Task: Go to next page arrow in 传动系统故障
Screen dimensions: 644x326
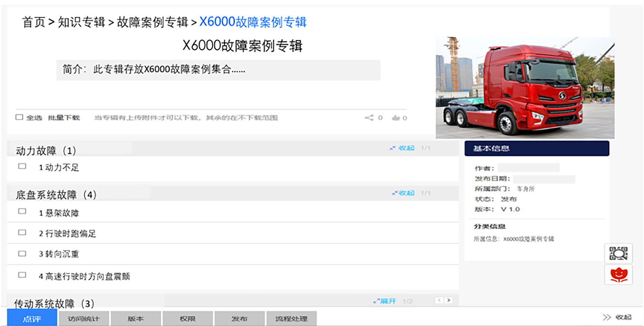Action: coord(449,300)
